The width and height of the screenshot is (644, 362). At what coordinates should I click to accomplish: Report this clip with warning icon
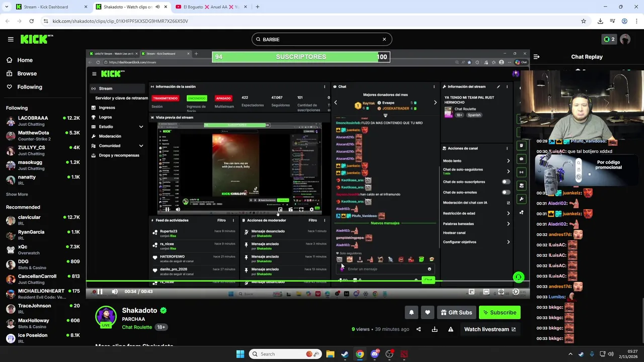(x=451, y=329)
